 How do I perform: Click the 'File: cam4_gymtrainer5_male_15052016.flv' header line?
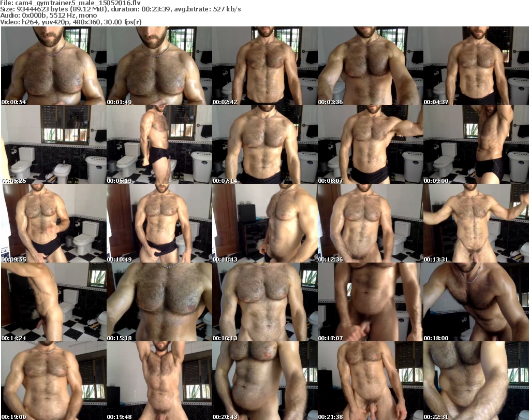[70, 3]
